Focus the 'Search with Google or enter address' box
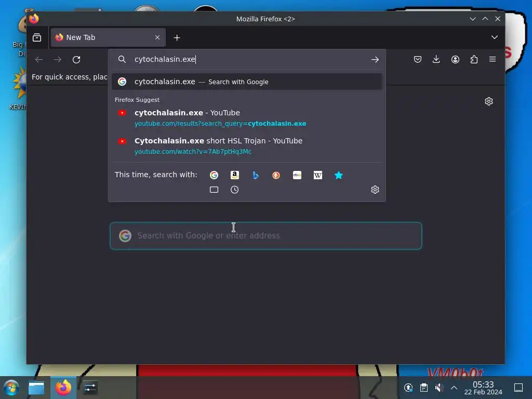Image resolution: width=532 pixels, height=399 pixels. click(266, 236)
